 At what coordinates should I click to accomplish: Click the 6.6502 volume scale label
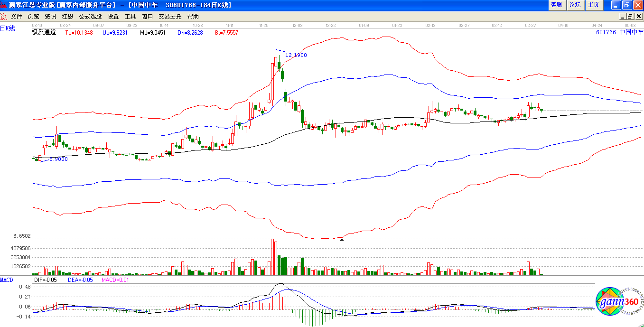point(22,236)
